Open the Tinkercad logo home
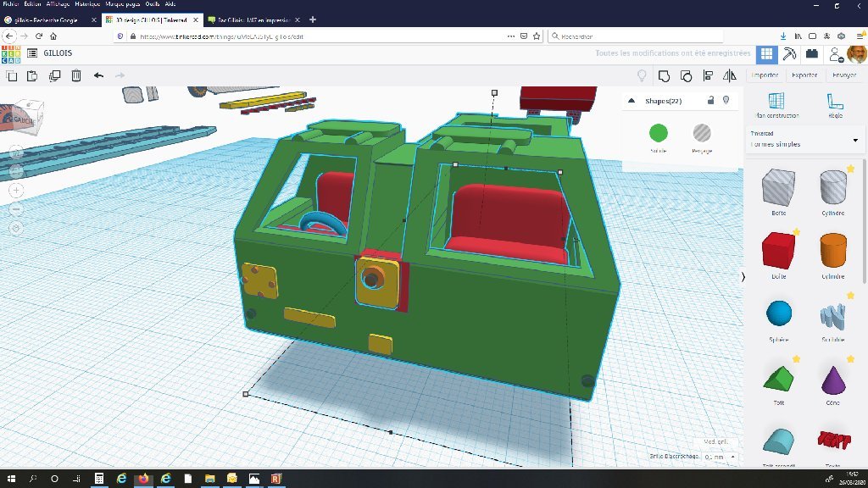Viewport: 868px width, 488px height. click(11, 53)
